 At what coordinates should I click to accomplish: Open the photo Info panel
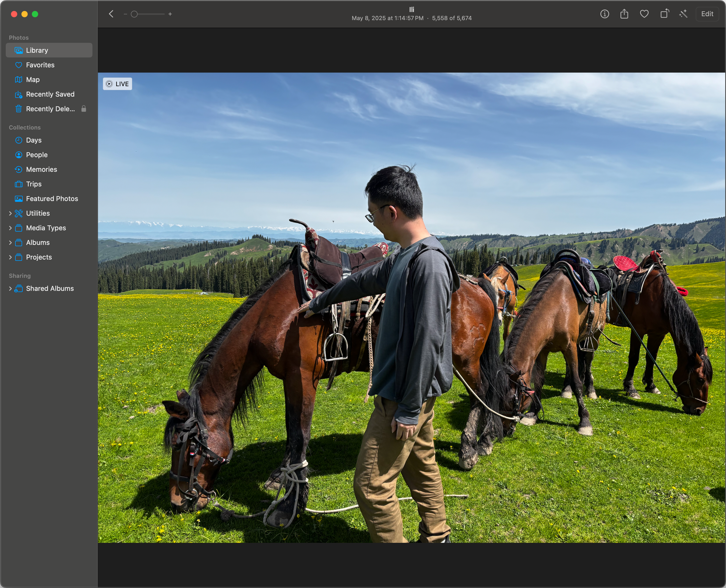pos(604,14)
